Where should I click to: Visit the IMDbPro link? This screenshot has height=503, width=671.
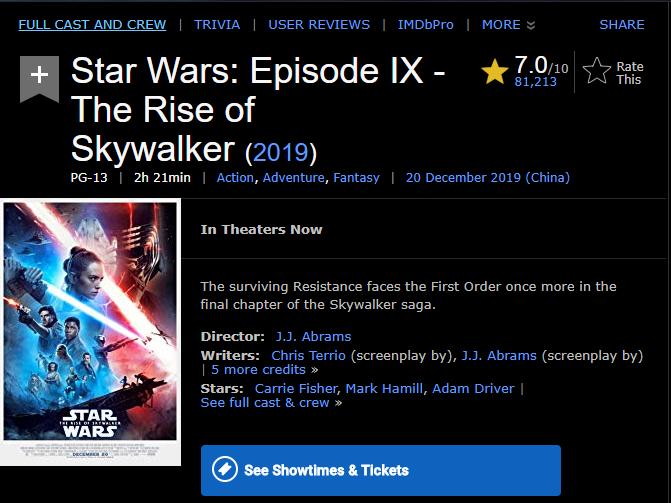[x=425, y=25]
